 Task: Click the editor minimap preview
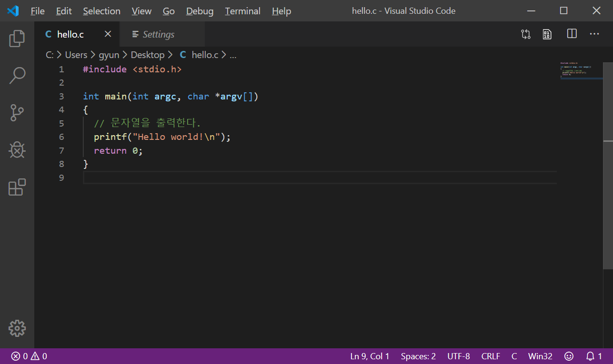coord(581,70)
